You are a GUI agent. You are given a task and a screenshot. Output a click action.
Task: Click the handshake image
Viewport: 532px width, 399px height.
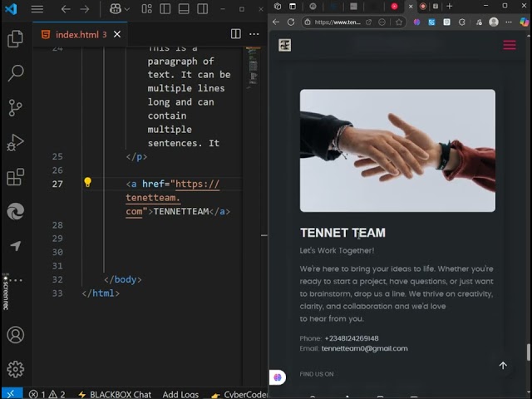coord(397,150)
